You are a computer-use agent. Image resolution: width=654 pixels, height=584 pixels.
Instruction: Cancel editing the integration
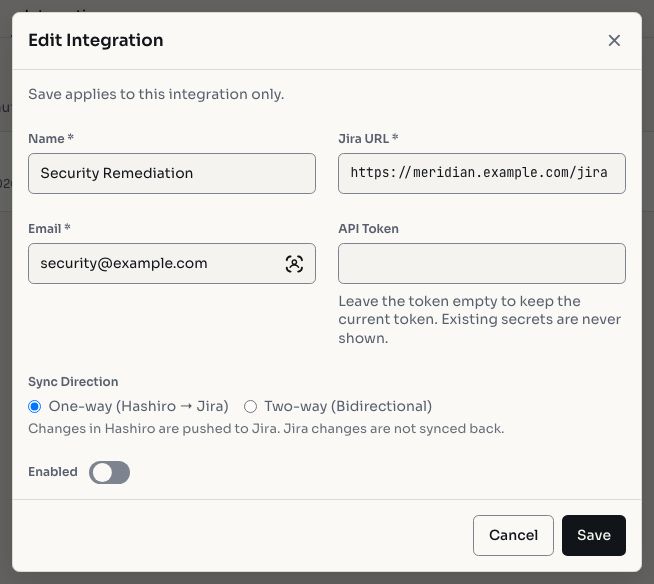click(513, 535)
